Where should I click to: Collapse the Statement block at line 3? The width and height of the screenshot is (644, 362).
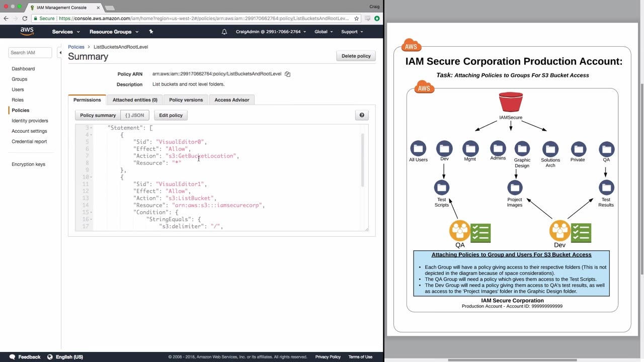(x=91, y=128)
